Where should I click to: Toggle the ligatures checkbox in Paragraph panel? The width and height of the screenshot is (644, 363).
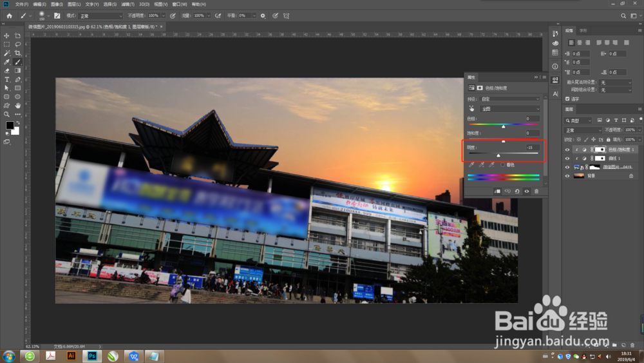(567, 99)
